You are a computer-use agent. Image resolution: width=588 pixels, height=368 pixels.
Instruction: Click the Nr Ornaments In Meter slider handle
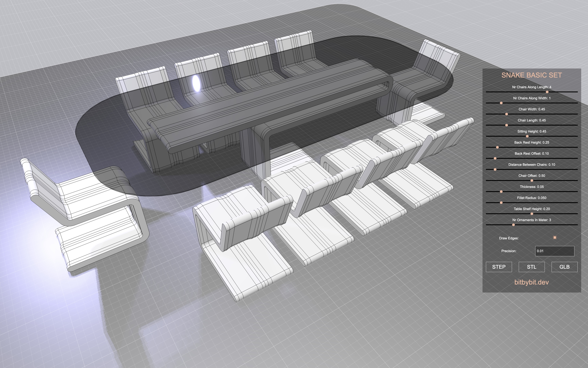[513, 225]
